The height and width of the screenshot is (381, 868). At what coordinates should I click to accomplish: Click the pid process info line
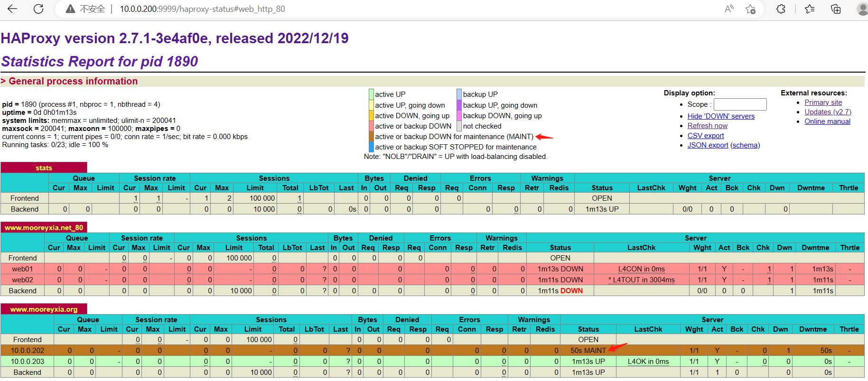[x=81, y=104]
